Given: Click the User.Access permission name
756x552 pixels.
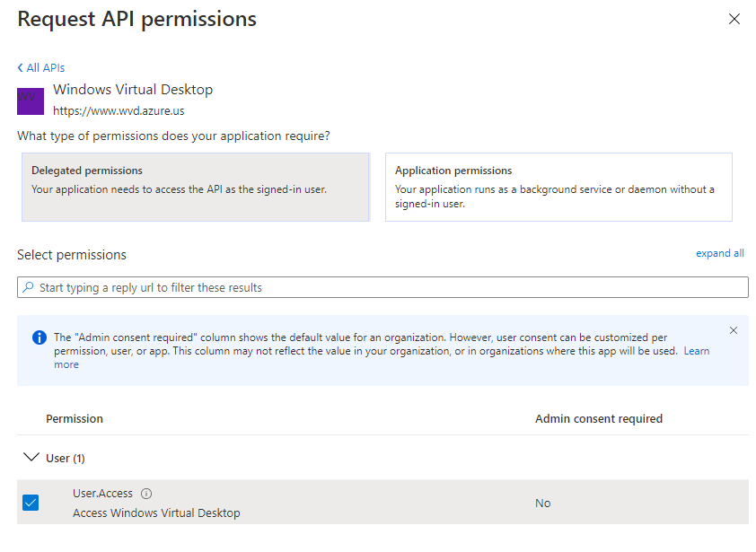Looking at the screenshot, I should [102, 494].
